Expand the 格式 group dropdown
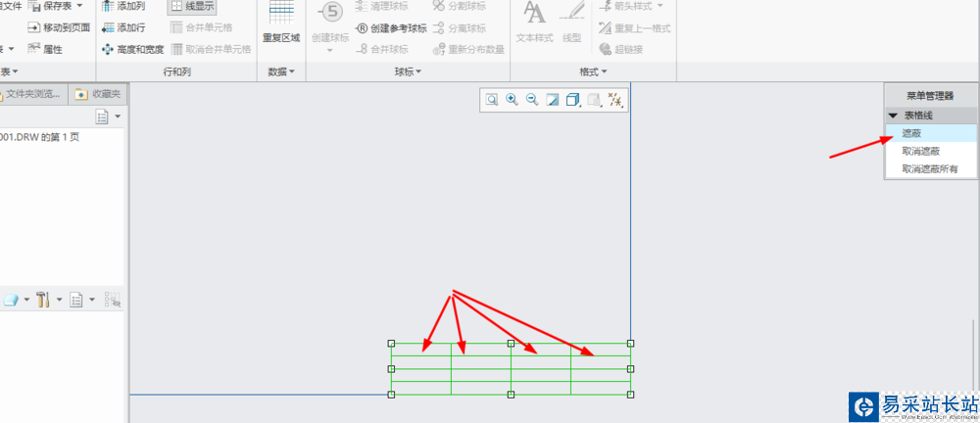The image size is (980, 423). [x=604, y=71]
